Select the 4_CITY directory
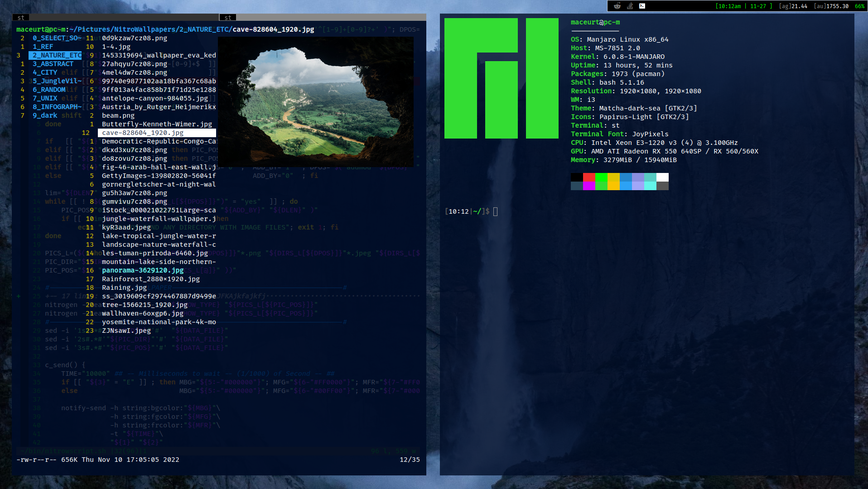This screenshot has width=868, height=489. 45,72
